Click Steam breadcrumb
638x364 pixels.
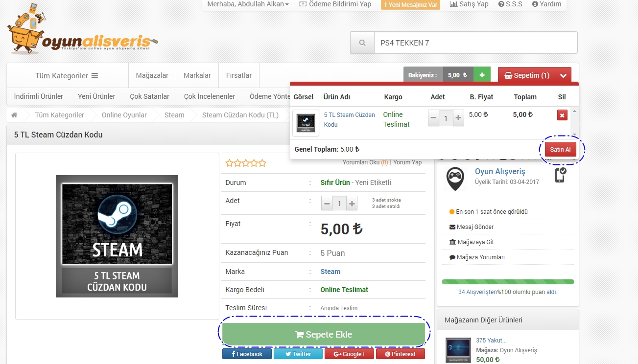pos(174,115)
